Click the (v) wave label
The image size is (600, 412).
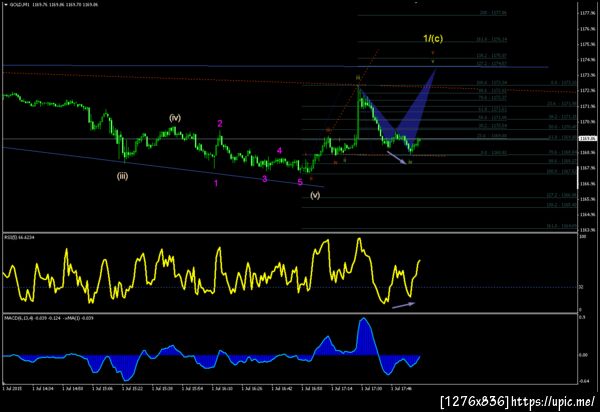pyautogui.click(x=315, y=195)
